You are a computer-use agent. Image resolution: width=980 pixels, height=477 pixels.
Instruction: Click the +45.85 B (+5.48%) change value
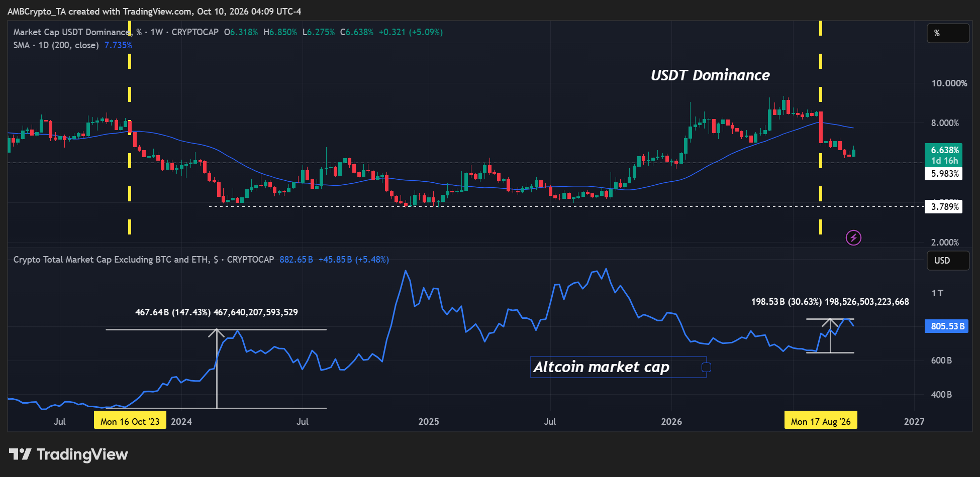click(354, 260)
